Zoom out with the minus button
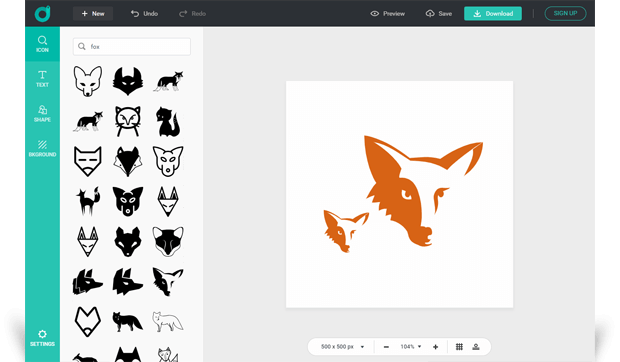 [386, 347]
